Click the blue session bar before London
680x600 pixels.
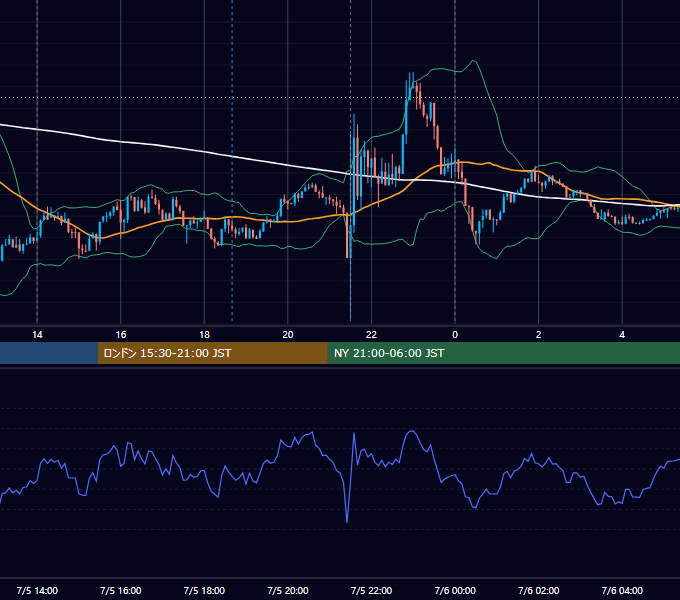pos(49,353)
